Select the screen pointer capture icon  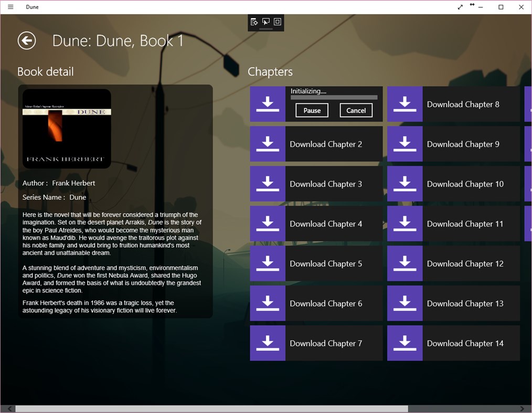point(265,22)
